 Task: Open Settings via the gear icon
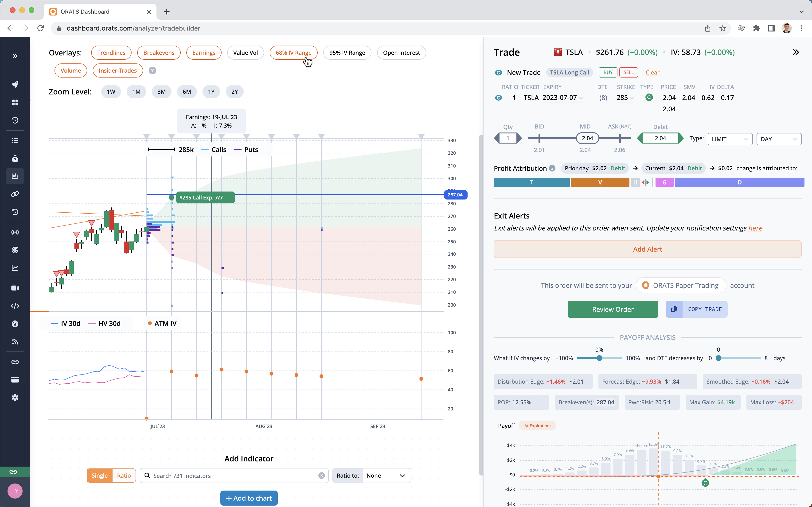pyautogui.click(x=15, y=397)
